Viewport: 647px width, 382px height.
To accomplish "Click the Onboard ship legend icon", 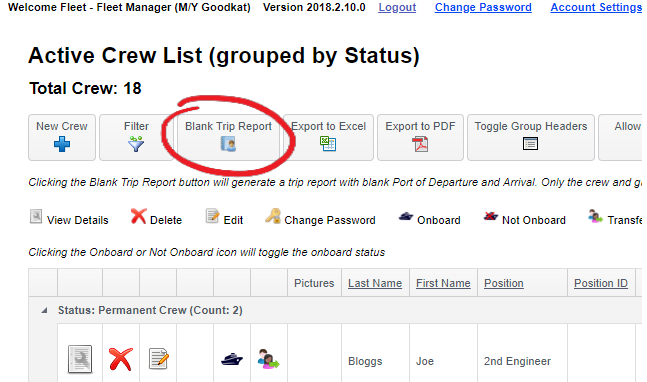I will (x=406, y=216).
